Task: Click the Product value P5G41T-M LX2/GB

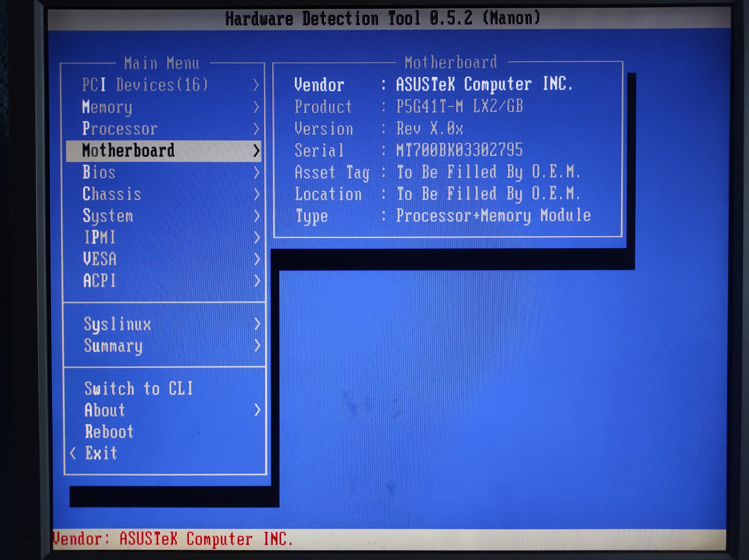Action: [x=459, y=107]
